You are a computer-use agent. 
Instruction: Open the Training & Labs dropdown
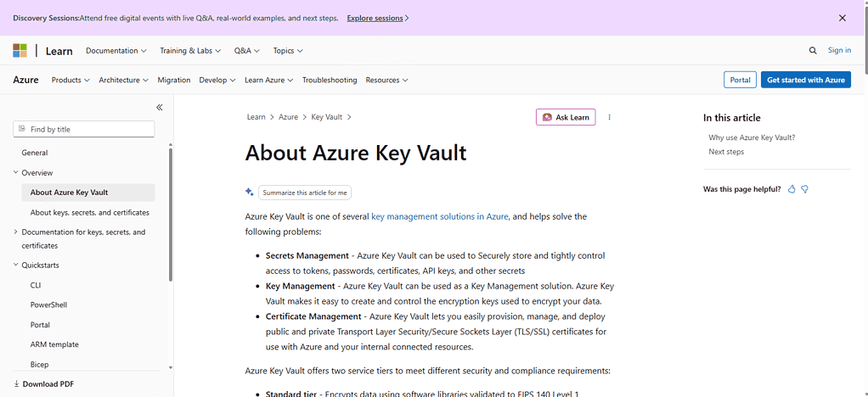(x=190, y=50)
